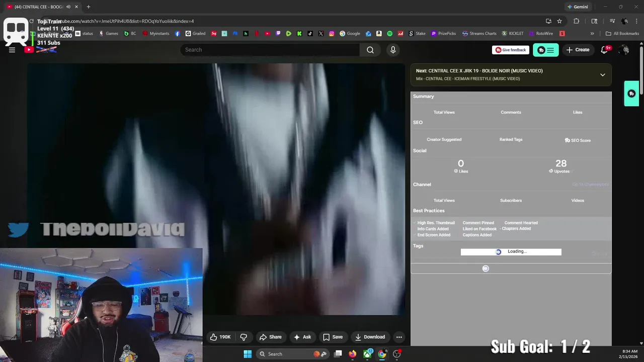Bookmark this page with star icon
The height and width of the screenshot is (362, 644).
tap(559, 21)
